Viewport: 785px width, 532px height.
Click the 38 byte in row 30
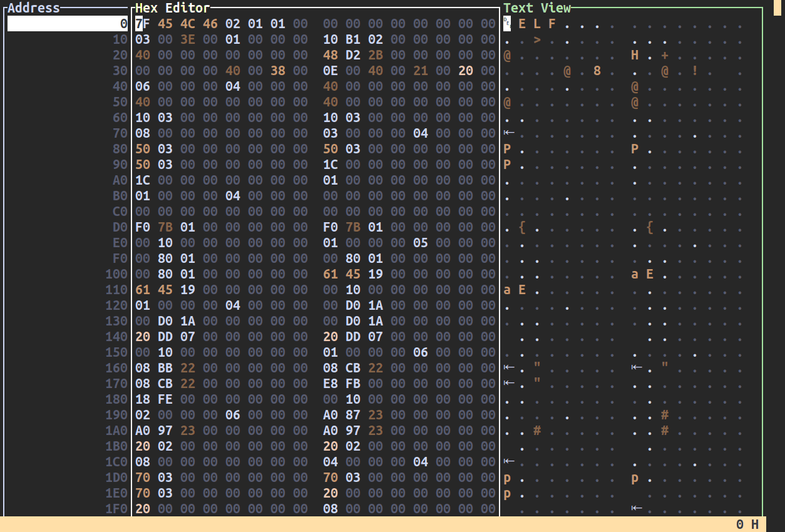point(278,71)
